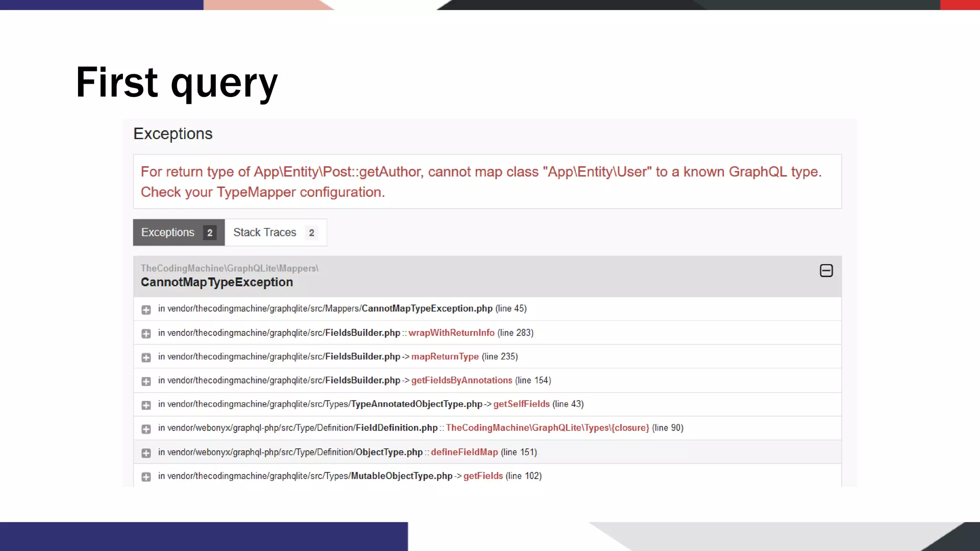Expand the FieldDefinition.php closure trace
This screenshot has width=980, height=551.
[146, 430]
